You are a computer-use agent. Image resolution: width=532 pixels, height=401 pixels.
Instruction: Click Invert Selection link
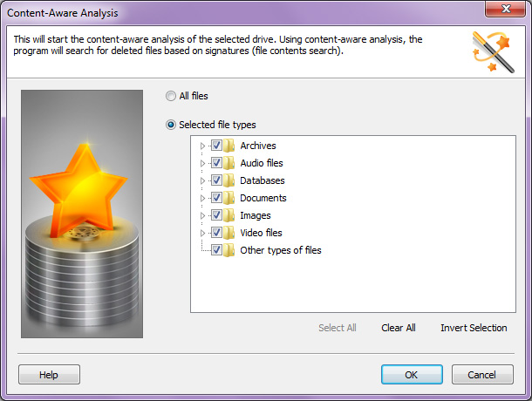click(474, 328)
